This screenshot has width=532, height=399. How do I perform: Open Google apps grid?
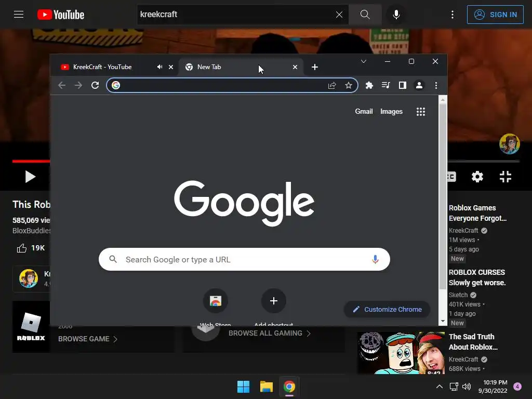(421, 112)
